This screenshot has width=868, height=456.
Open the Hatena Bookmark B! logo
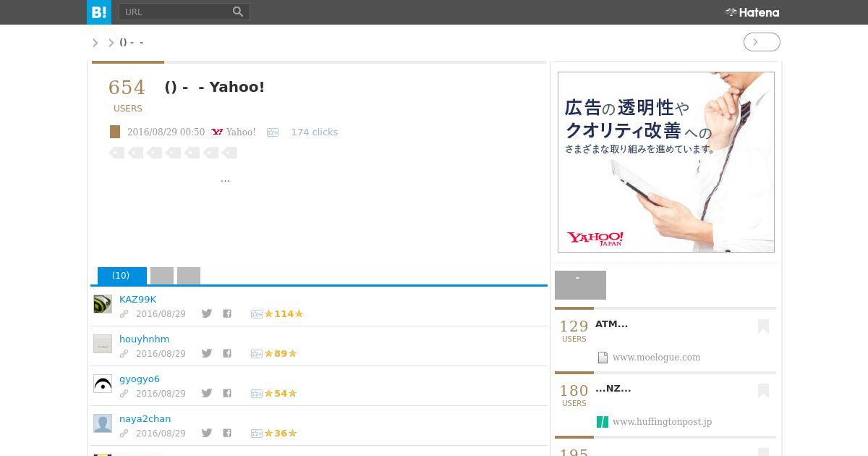[x=99, y=12]
